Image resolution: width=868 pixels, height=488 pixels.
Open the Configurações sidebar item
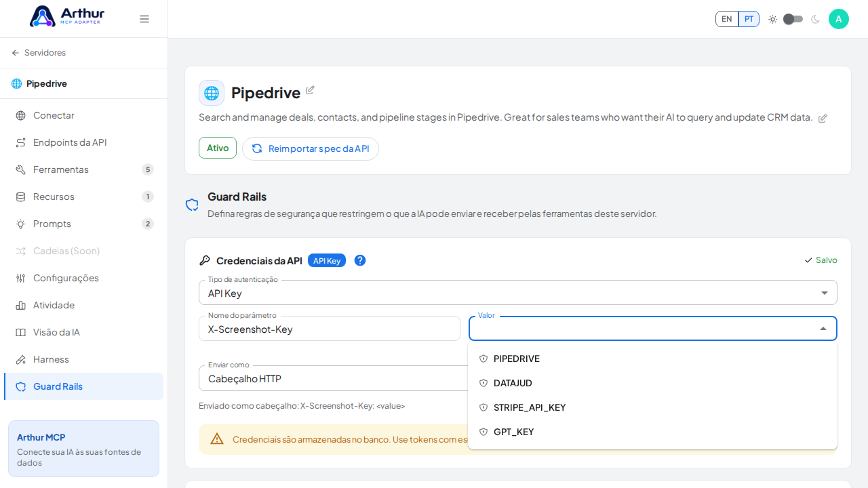(84, 278)
